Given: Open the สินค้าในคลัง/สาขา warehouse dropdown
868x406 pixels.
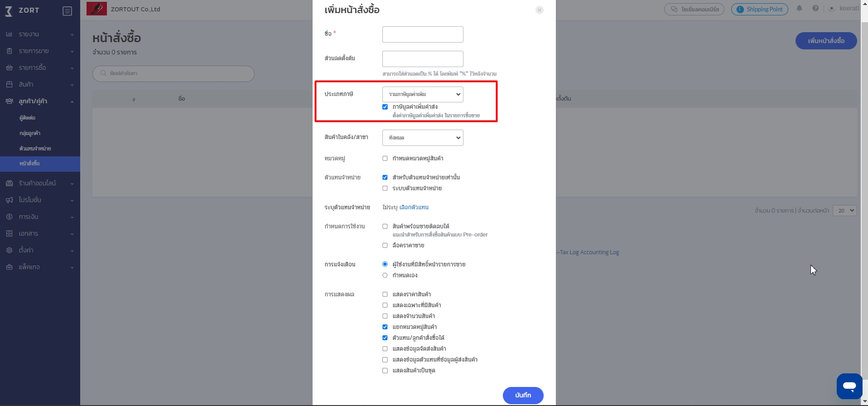Looking at the screenshot, I should coord(423,138).
